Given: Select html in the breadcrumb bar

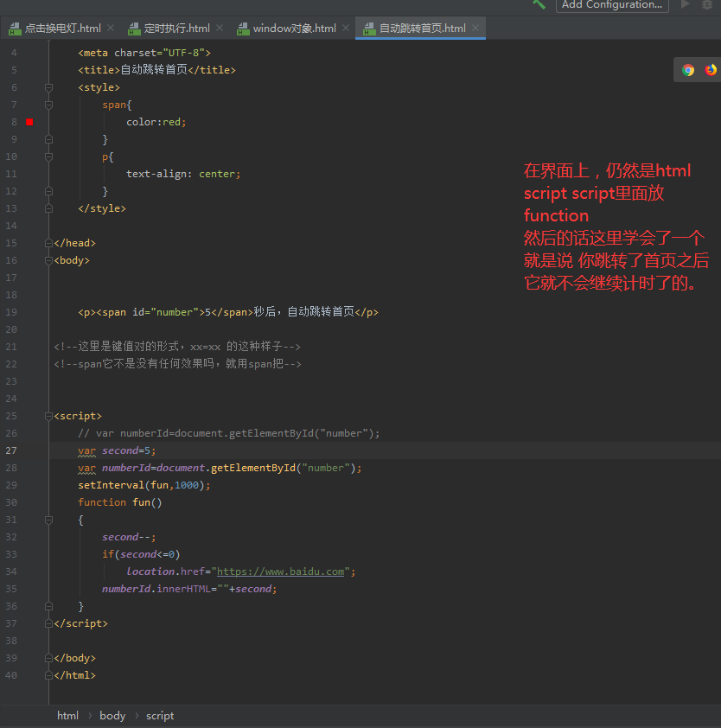Looking at the screenshot, I should point(67,716).
